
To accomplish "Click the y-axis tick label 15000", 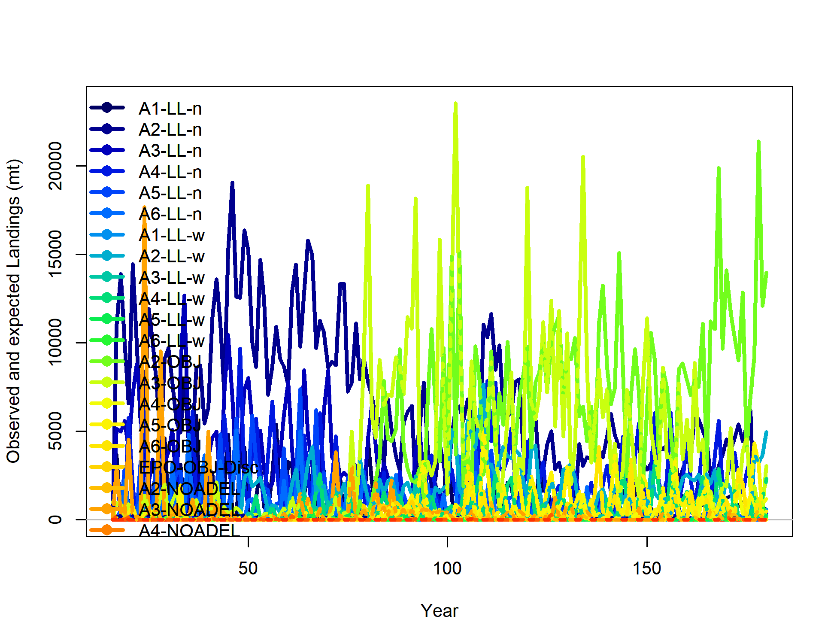I will pyautogui.click(x=55, y=254).
